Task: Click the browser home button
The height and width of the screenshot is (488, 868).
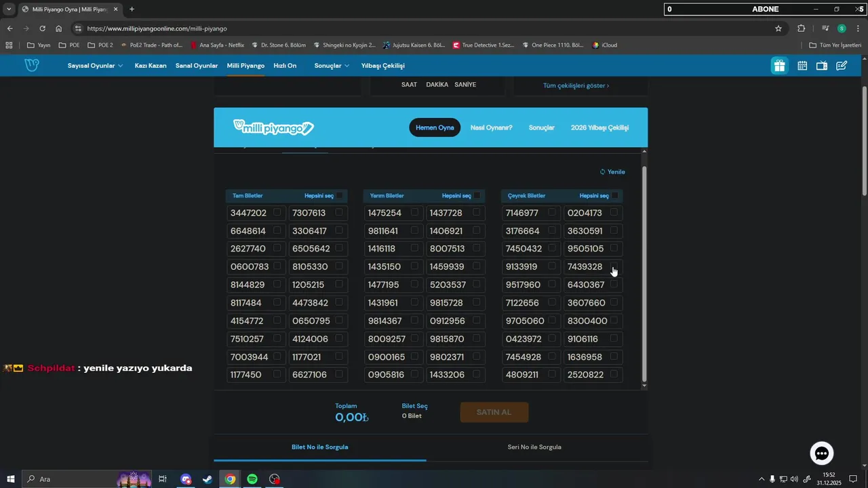Action: coord(59,28)
